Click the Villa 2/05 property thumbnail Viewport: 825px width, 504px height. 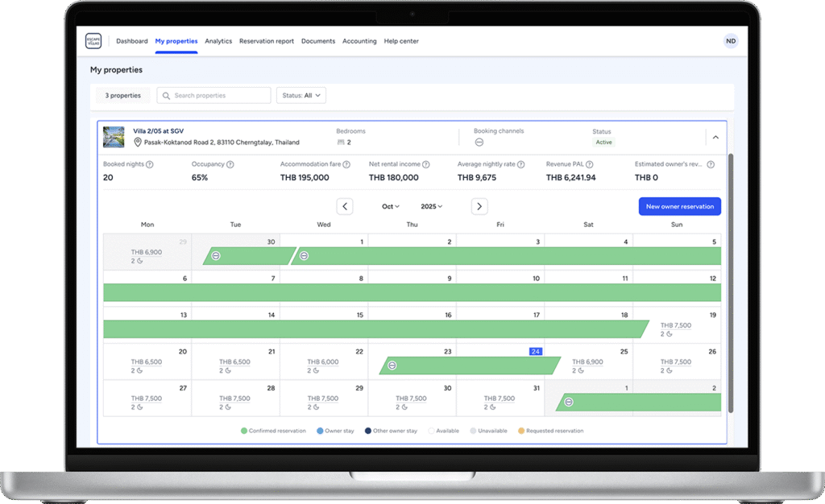coord(113,137)
